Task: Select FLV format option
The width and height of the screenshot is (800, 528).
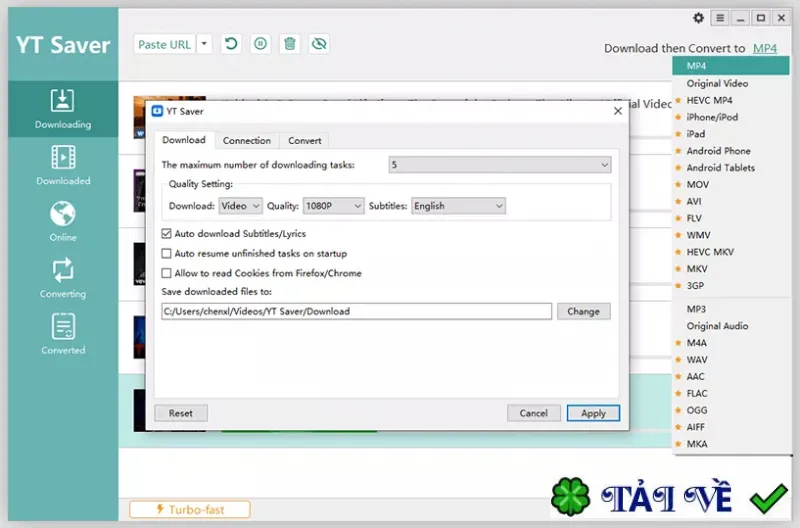Action: [x=731, y=218]
